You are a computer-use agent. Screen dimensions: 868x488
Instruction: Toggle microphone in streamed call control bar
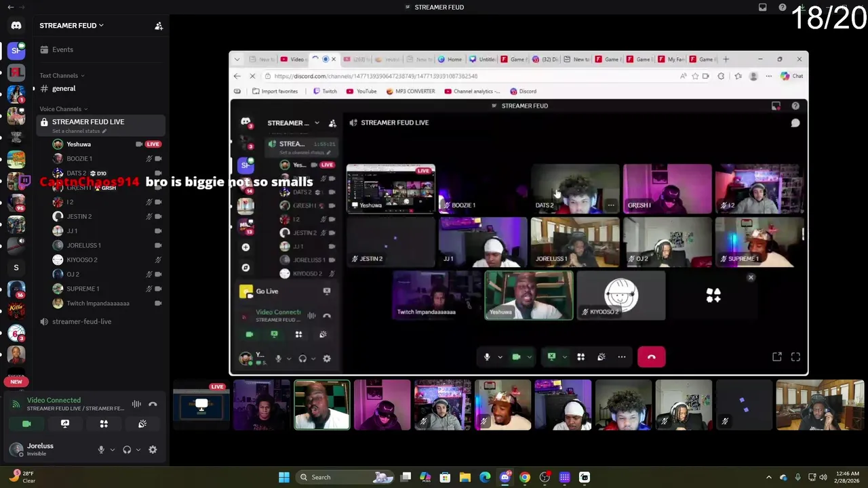click(487, 357)
